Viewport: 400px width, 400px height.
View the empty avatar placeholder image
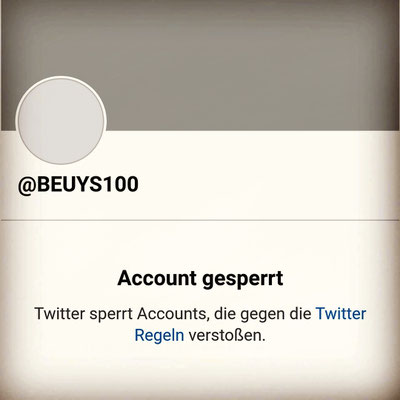tap(61, 120)
